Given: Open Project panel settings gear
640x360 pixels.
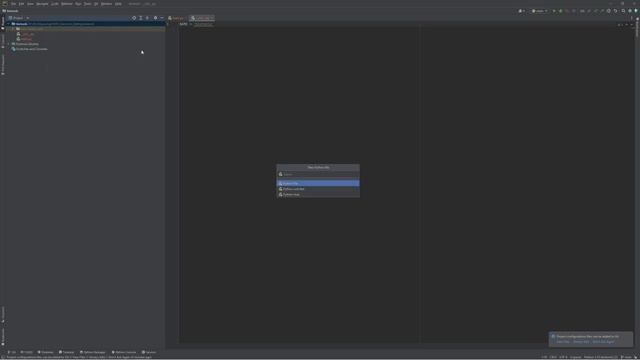Looking at the screenshot, I should (156, 18).
